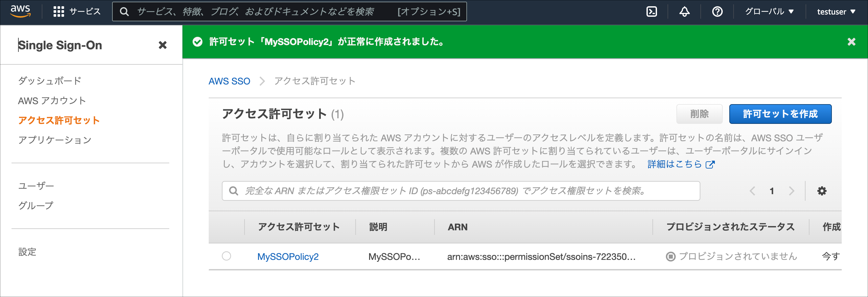Click the アクセス許可セット breadcrumb text
The image size is (868, 297).
315,81
